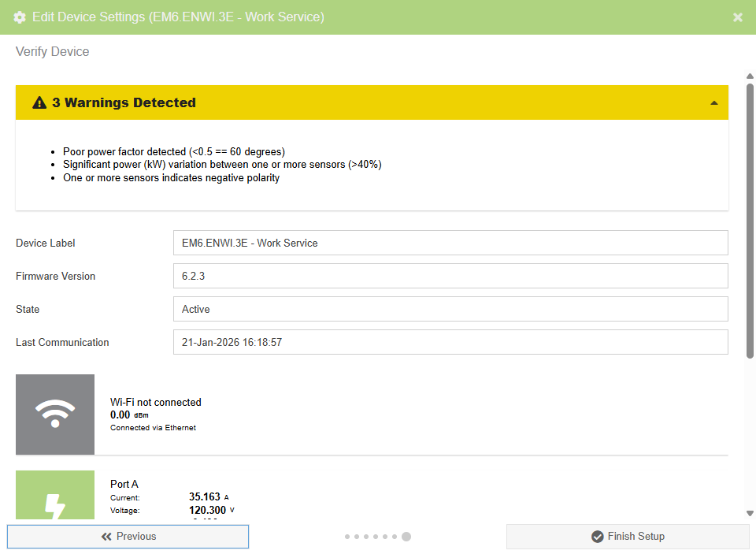
Task: Click the gear icon in the dialog title
Action: pos(20,17)
